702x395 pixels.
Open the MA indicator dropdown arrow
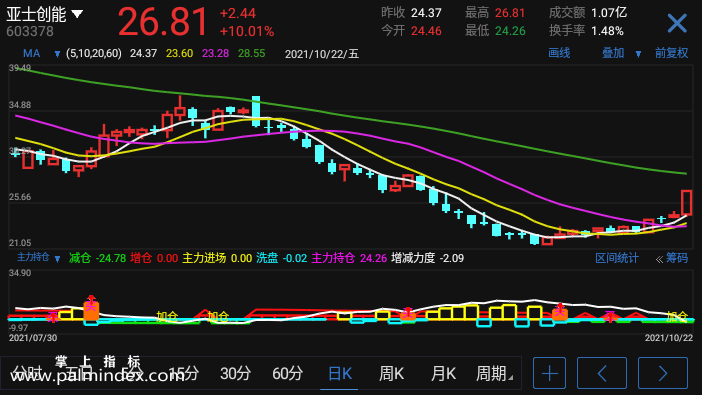57,54
